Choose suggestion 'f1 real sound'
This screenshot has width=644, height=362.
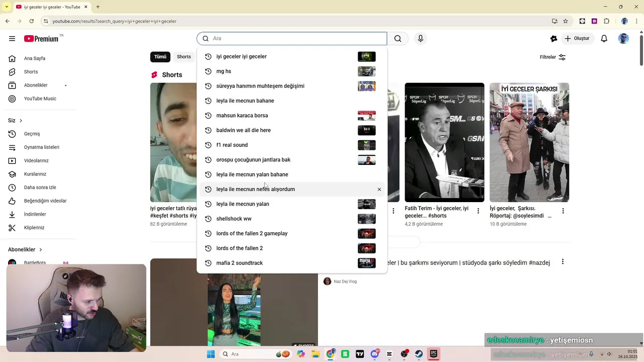point(292,145)
